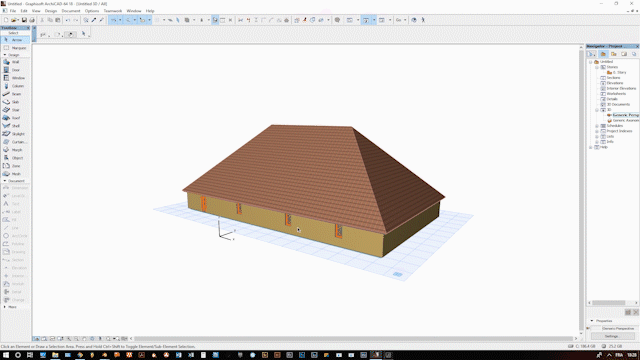
Task: Expand the More section in Toolbox
Action: pyautogui.click(x=5, y=307)
